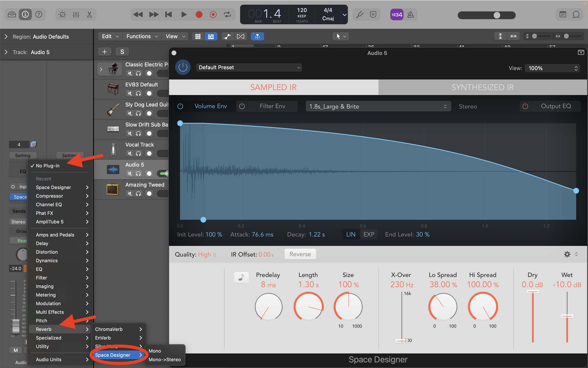Viewport: 588px width, 368px height.
Task: Click the Amazing Tweed amp track icon
Action: click(x=113, y=189)
